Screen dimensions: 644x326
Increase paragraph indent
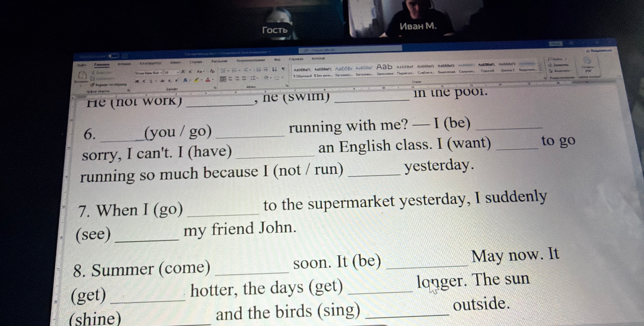click(265, 70)
